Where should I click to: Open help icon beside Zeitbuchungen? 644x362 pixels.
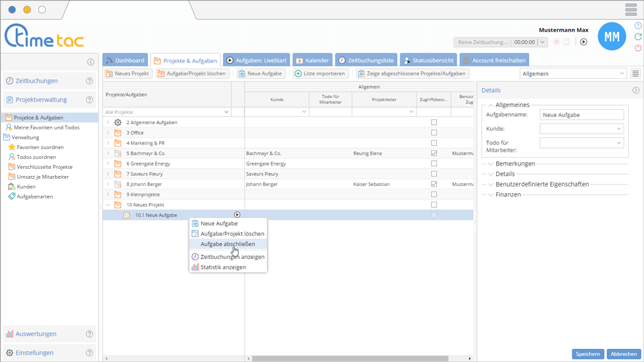click(x=90, y=81)
